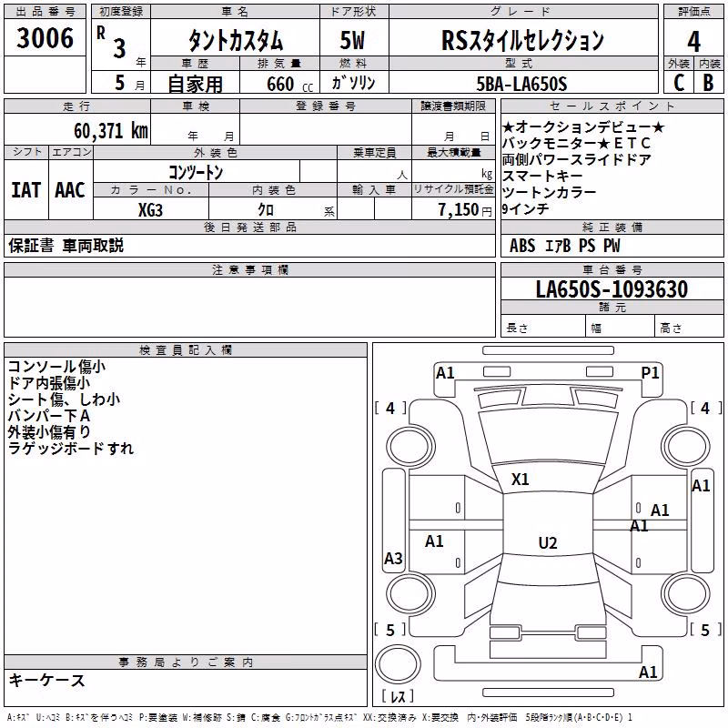The image size is (728, 728).
Task: Click interior color クロ
Action: (x=266, y=210)
